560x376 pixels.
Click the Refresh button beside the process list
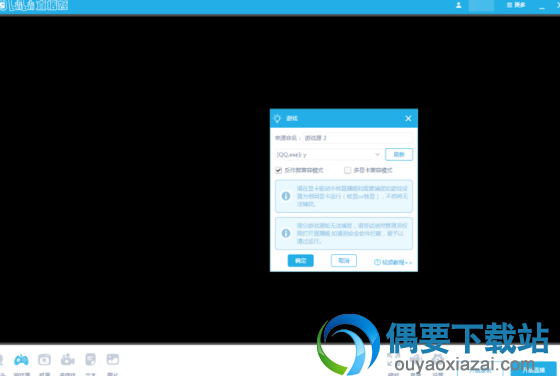tap(399, 155)
